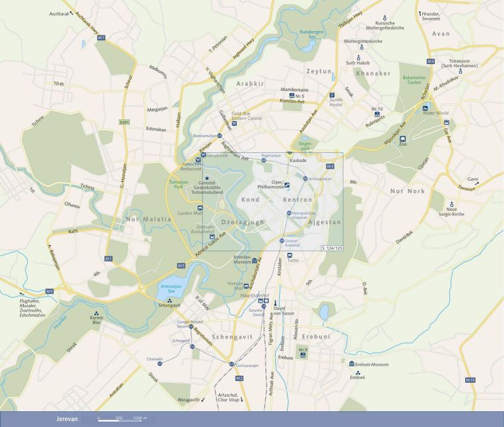Image resolution: width=504 pixels, height=427 pixels.
Task: Click the Zoo icon on the map
Action: click(402, 138)
